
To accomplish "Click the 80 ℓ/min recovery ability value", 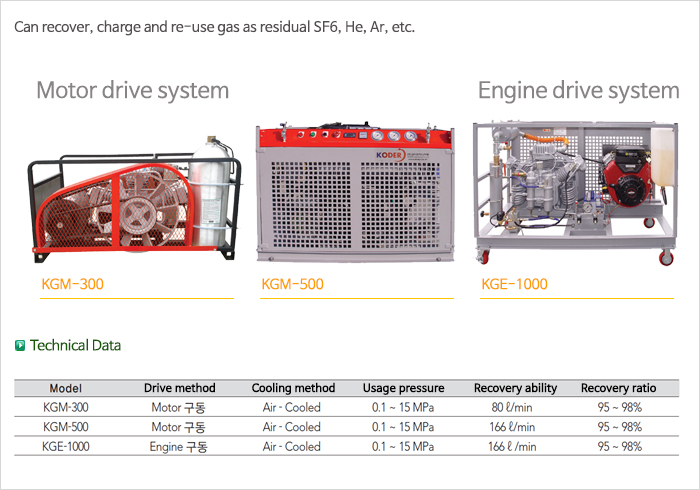I will pos(512,407).
